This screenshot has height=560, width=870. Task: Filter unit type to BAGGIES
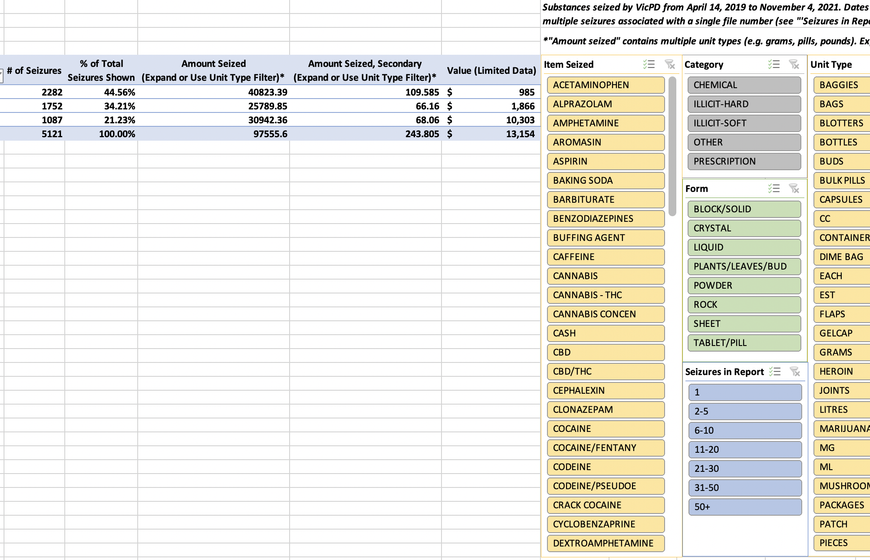[842, 85]
